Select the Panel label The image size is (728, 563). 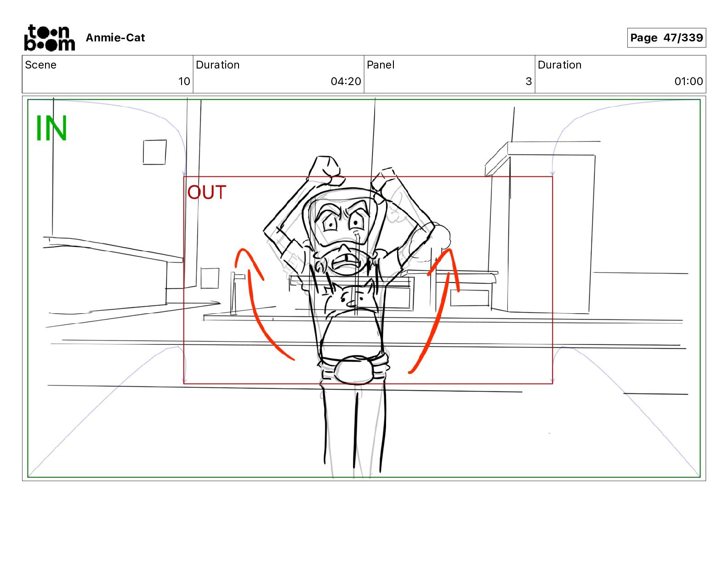pyautogui.click(x=381, y=65)
